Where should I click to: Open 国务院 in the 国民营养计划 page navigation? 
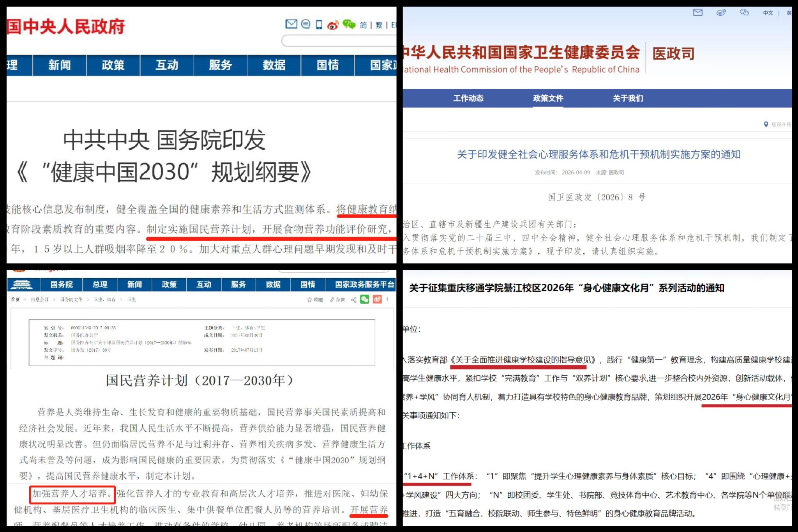[x=62, y=285]
